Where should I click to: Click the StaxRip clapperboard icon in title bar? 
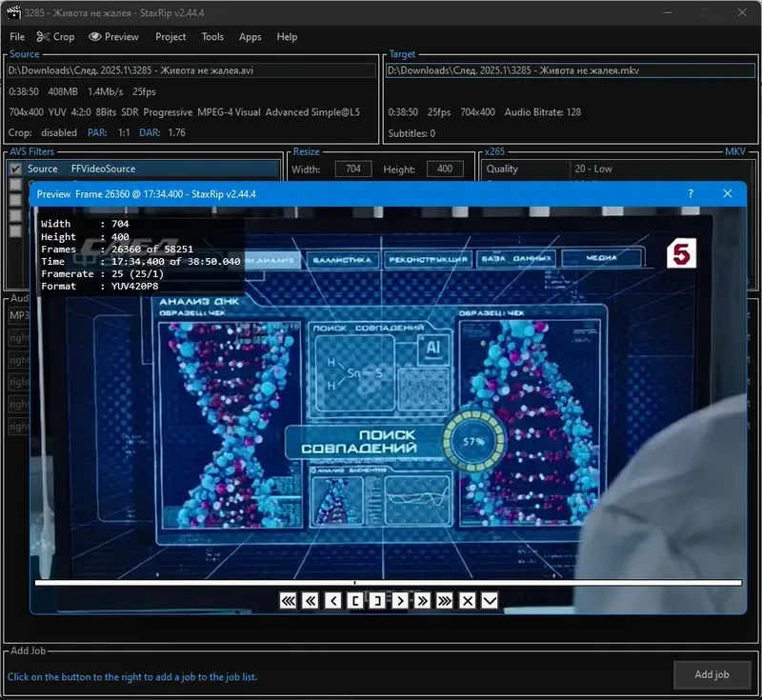13,12
